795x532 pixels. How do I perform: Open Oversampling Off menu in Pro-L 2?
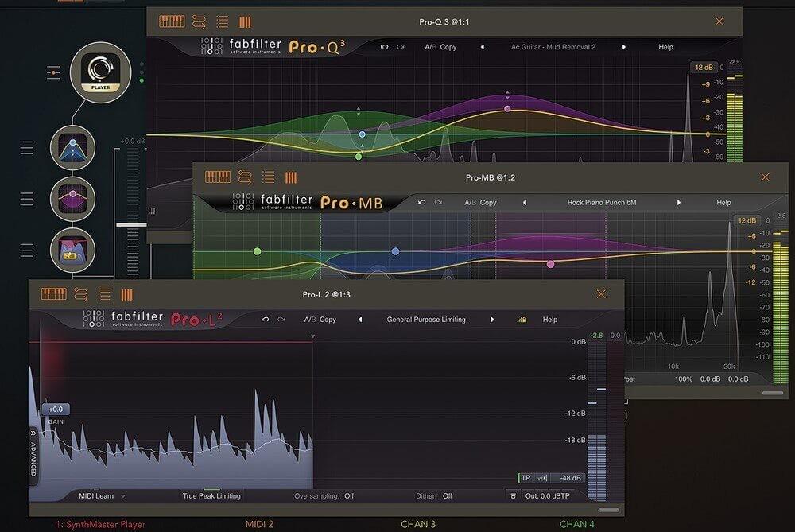324,496
